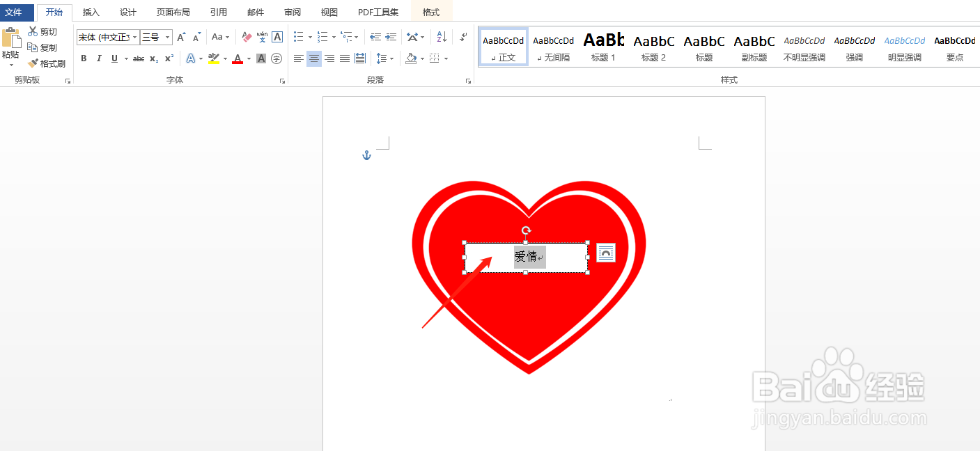Viewport: 980px width, 451px height.
Task: Switch to the 页面布局 tab
Action: pos(173,13)
